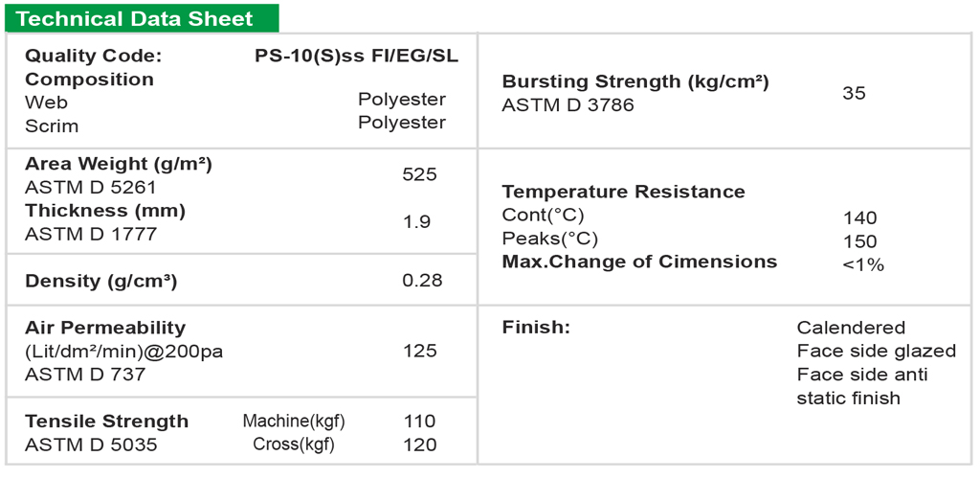Click the Composition heading
This screenshot has height=479, width=980.
point(89,80)
